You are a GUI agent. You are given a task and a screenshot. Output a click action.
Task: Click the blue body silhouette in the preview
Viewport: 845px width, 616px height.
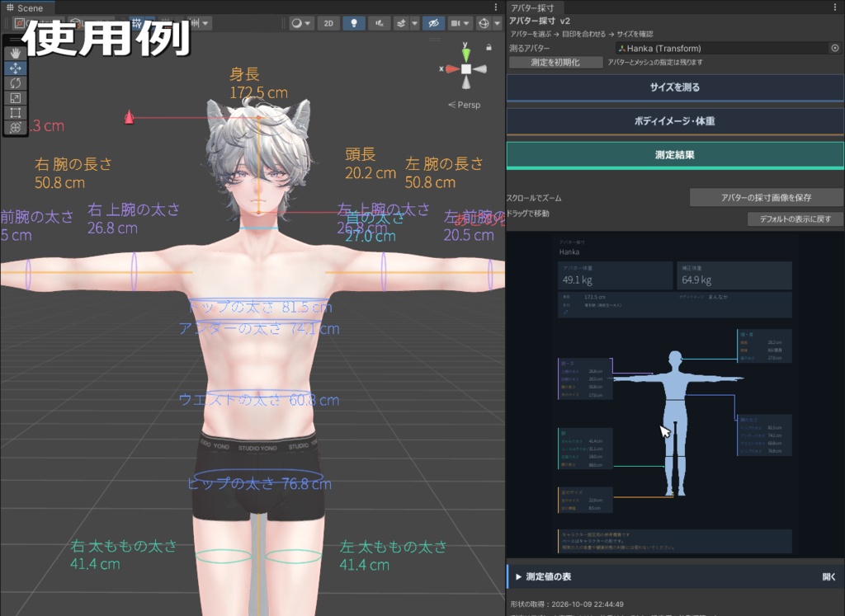[675, 422]
